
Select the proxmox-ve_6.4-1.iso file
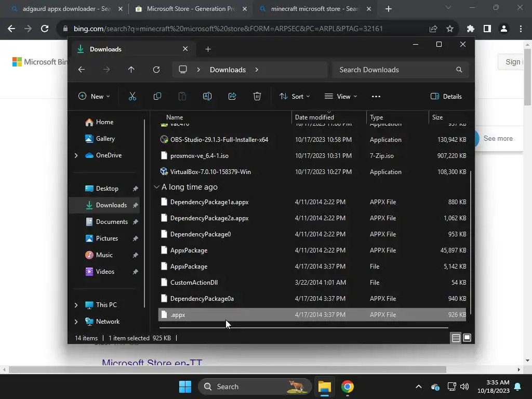pos(312,156)
